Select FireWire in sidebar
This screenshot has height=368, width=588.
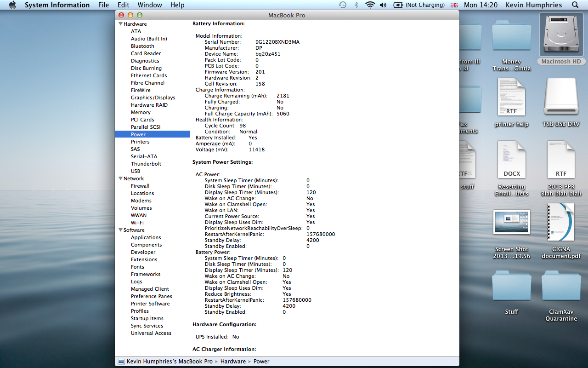[141, 90]
